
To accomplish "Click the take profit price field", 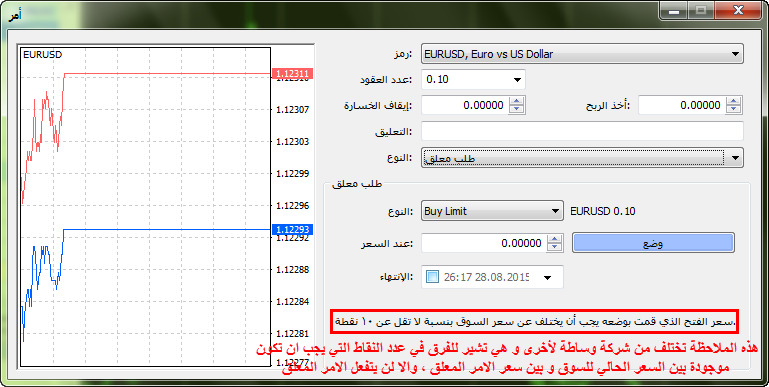I will coord(682,105).
